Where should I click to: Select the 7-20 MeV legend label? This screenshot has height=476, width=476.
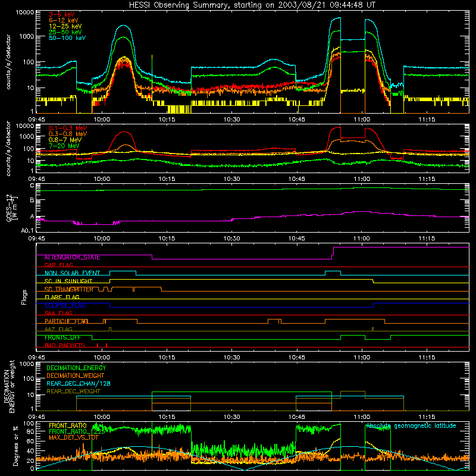(64, 146)
